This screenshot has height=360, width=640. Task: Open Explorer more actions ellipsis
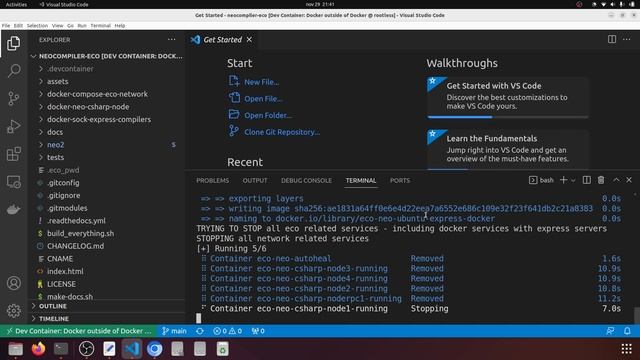pyautogui.click(x=171, y=40)
